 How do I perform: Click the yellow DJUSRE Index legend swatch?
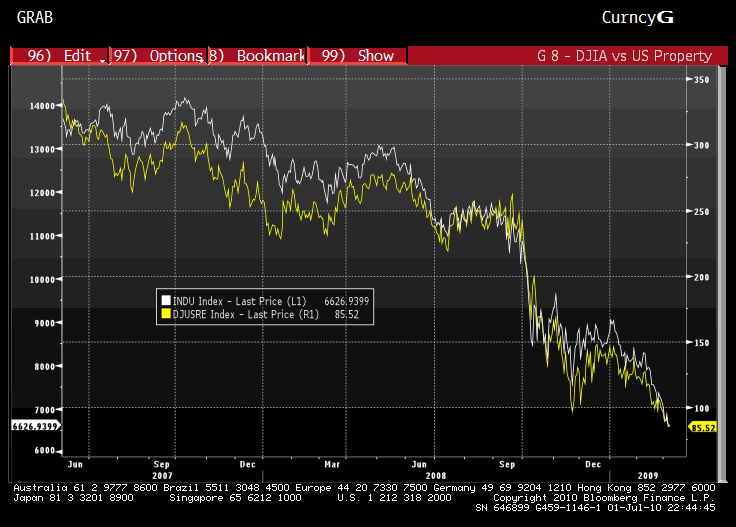[166, 313]
